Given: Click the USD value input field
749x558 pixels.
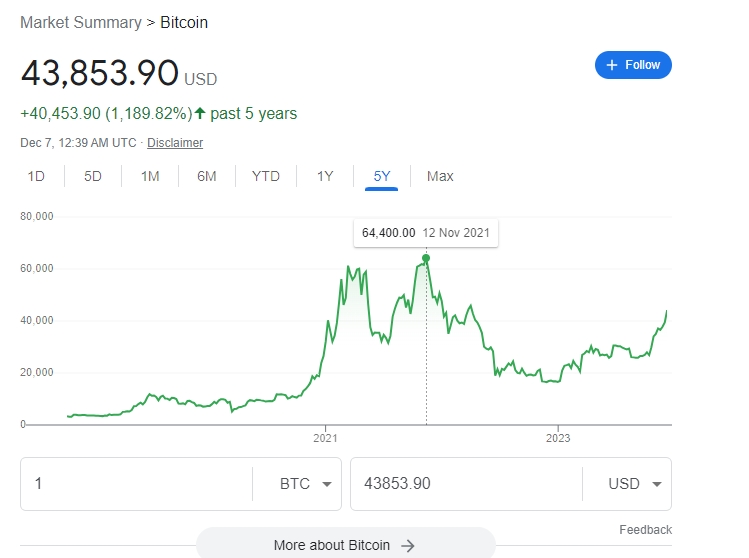Looking at the screenshot, I should click(x=465, y=484).
